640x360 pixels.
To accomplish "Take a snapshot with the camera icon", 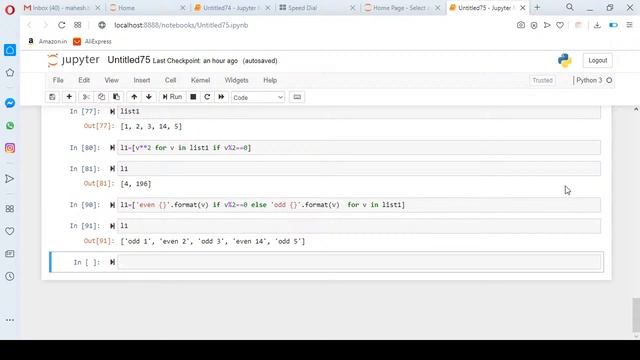I will click(521, 25).
